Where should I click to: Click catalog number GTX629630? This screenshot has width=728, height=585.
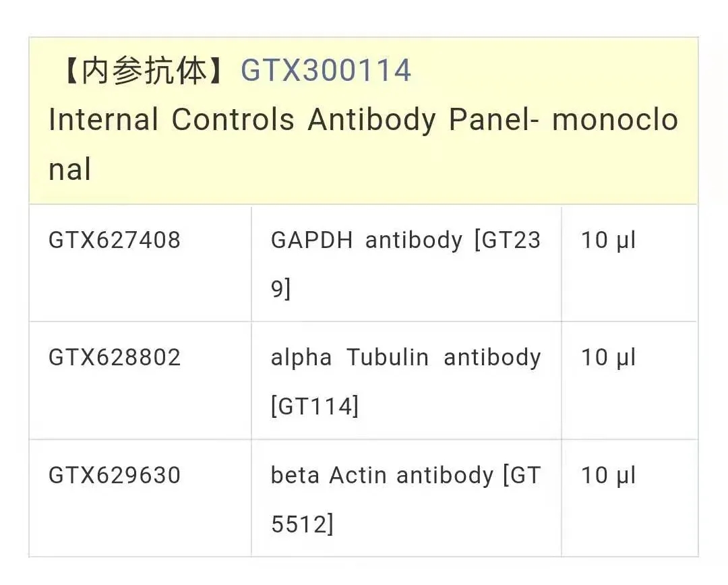114,475
